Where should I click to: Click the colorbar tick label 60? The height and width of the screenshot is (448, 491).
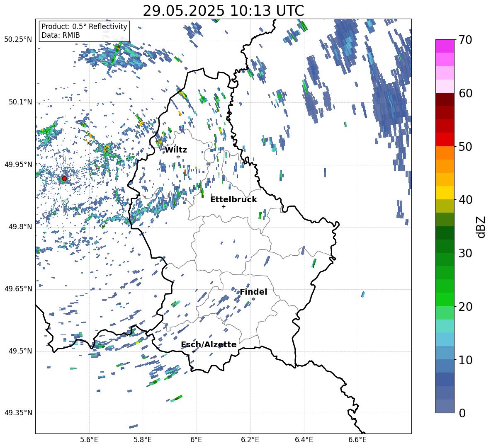[x=465, y=93]
